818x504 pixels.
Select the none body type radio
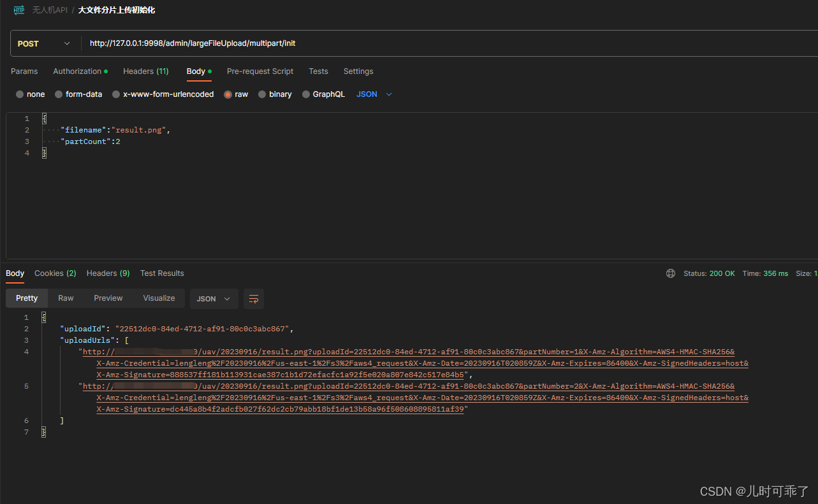pyautogui.click(x=20, y=94)
